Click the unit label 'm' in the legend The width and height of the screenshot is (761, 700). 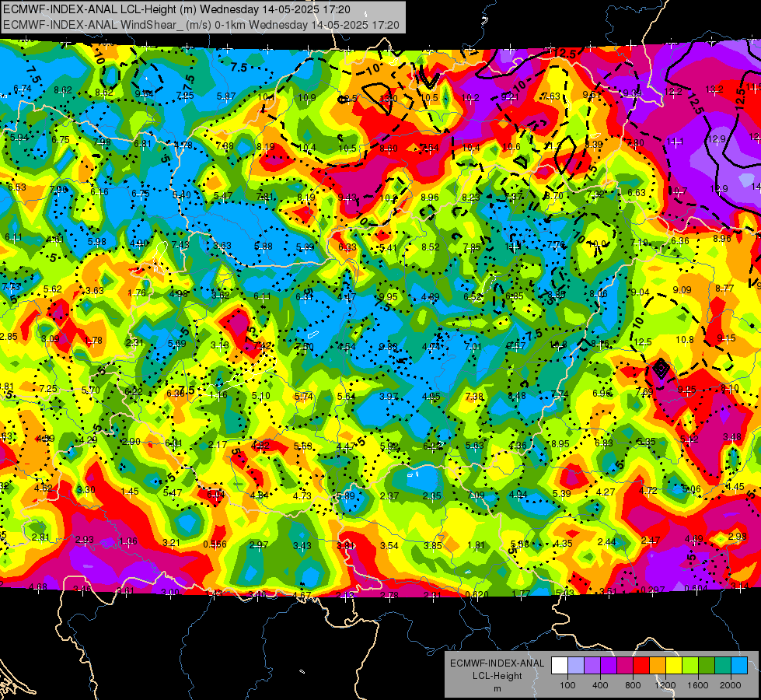click(x=497, y=688)
